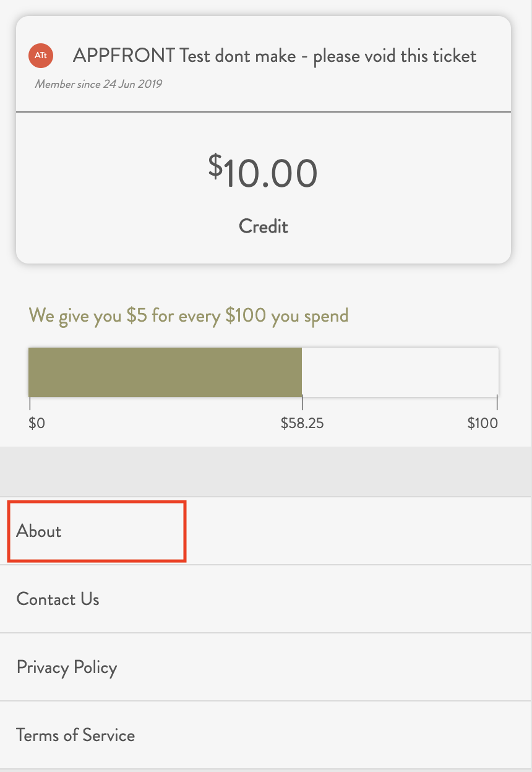Click the tick mark at the $58.25 position
Viewport: 532px width, 772px height.
pyautogui.click(x=302, y=403)
